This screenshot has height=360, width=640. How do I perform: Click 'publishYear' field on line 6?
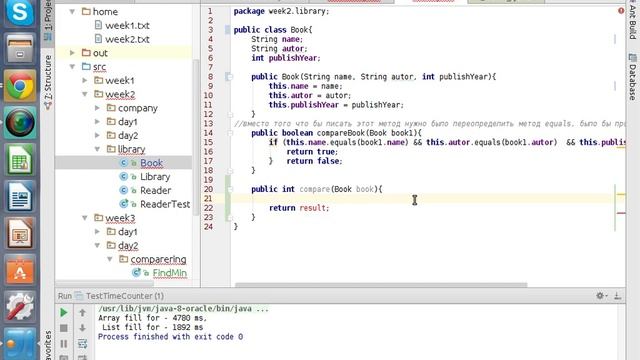pos(293,58)
